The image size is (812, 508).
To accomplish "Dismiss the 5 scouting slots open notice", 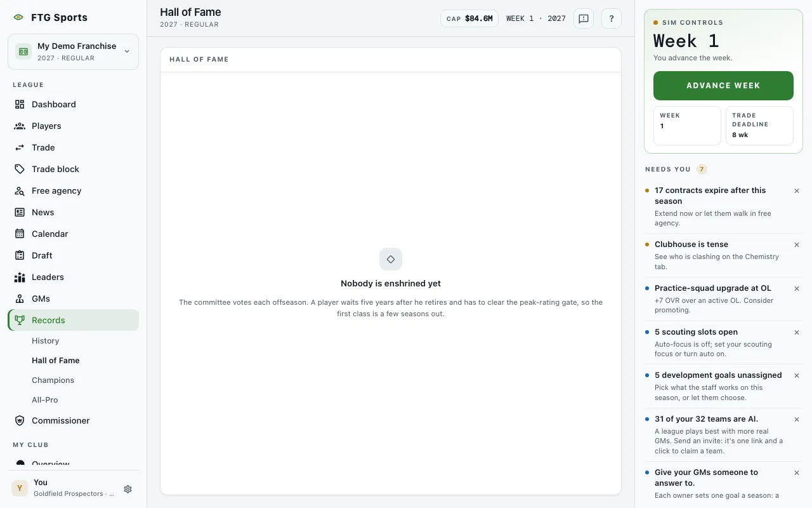I will pos(797,332).
